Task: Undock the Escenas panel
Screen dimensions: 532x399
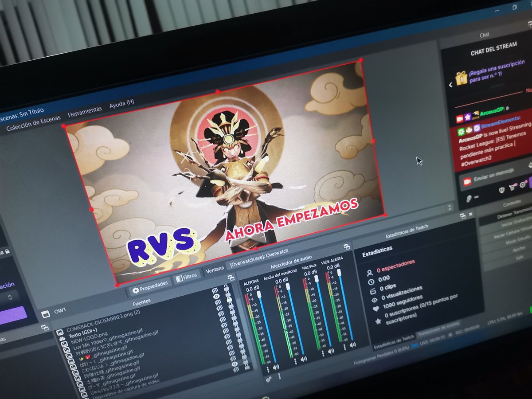Action: pos(44,328)
